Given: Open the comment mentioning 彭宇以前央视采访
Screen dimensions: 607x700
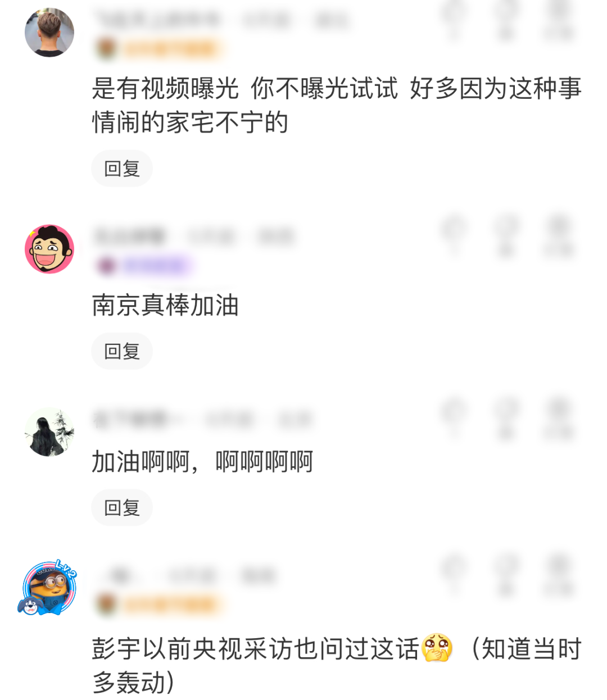Looking at the screenshot, I should [x=336, y=666].
